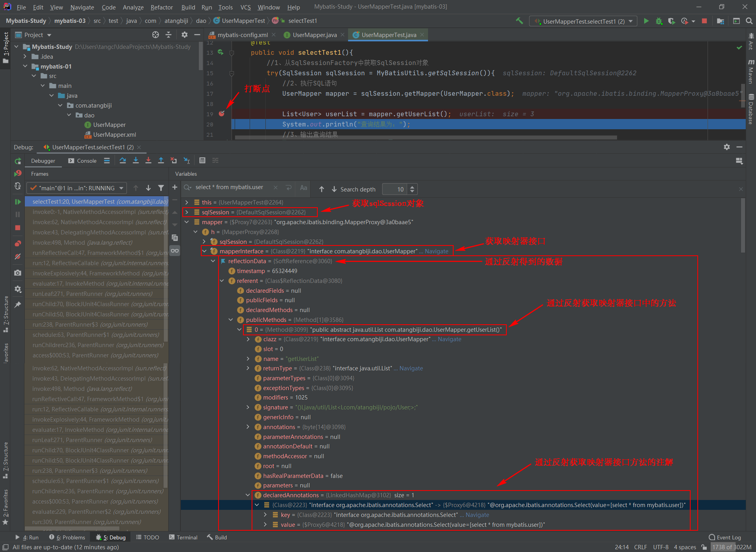Switch to UserMapper.java editor tab
The height and width of the screenshot is (552, 756).
click(315, 35)
